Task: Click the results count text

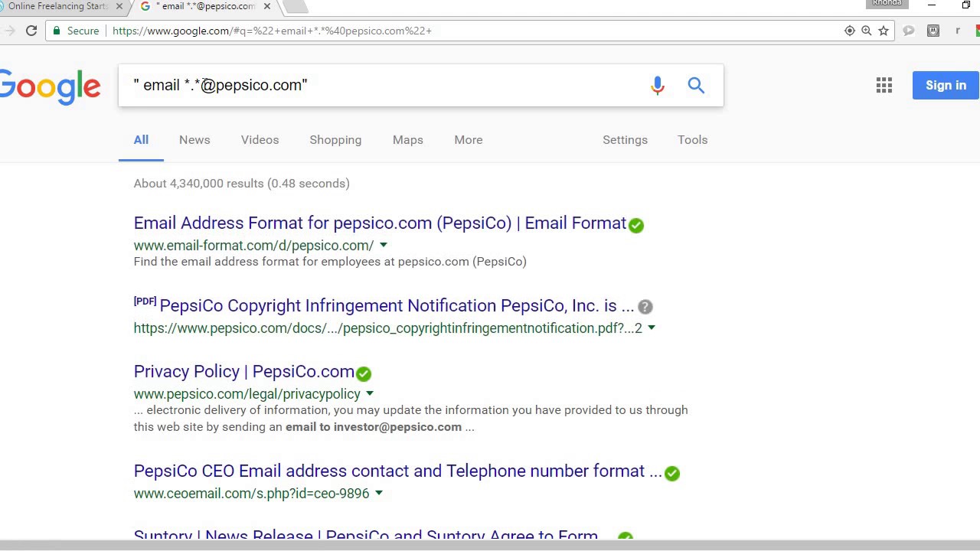Action: click(x=241, y=183)
